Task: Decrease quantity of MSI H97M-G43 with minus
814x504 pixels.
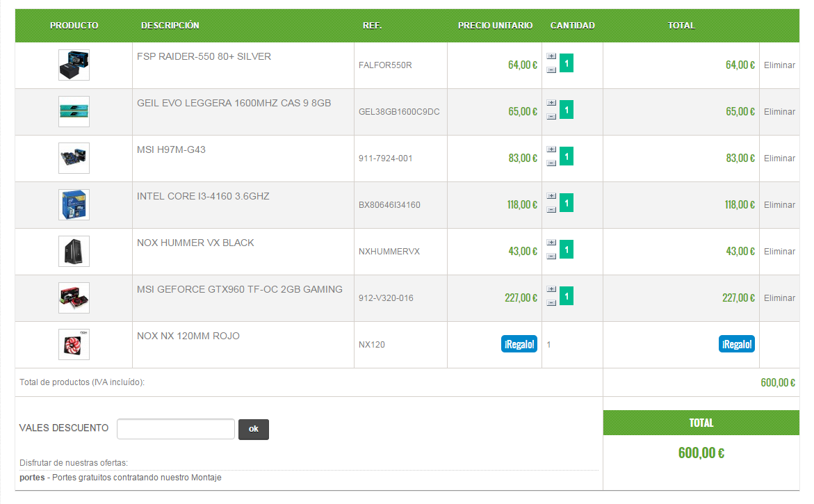Action: pyautogui.click(x=551, y=163)
